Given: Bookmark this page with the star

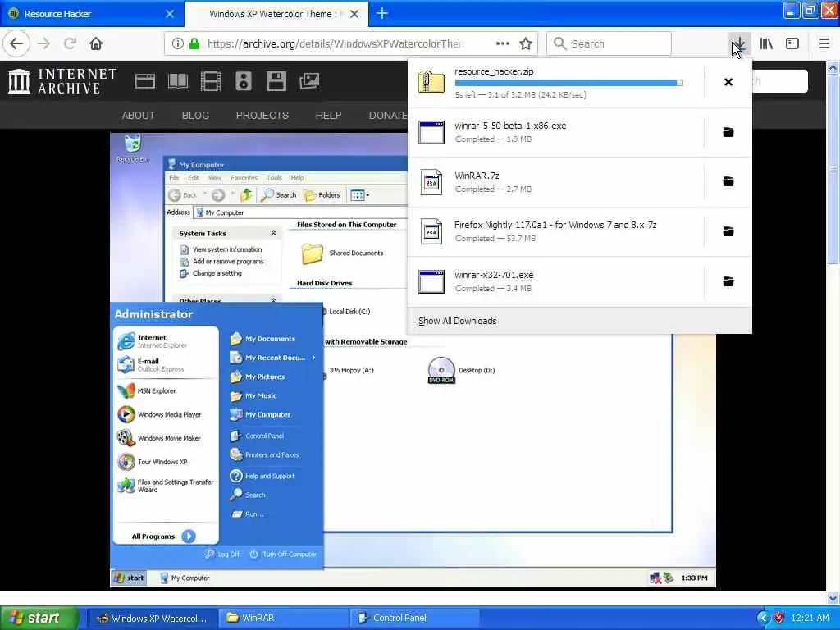Looking at the screenshot, I should tap(526, 43).
